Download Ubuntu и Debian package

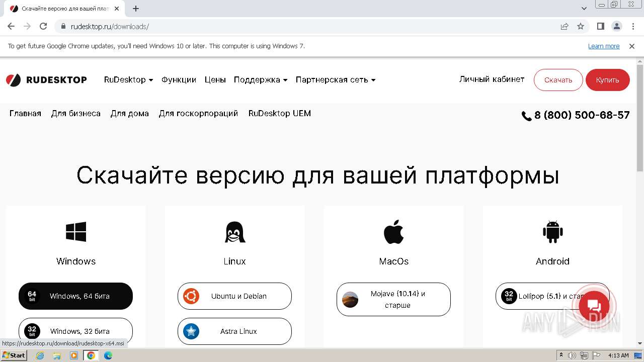coord(234,296)
